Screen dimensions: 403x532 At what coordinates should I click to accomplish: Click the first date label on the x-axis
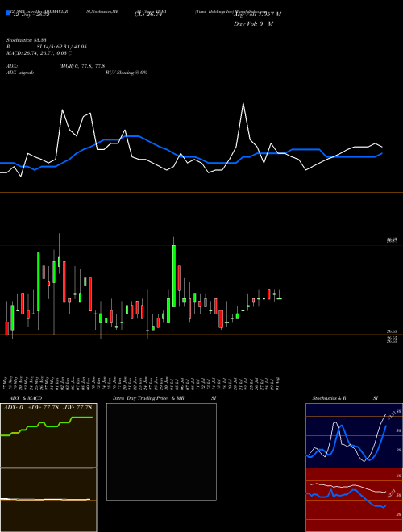(x=6, y=382)
